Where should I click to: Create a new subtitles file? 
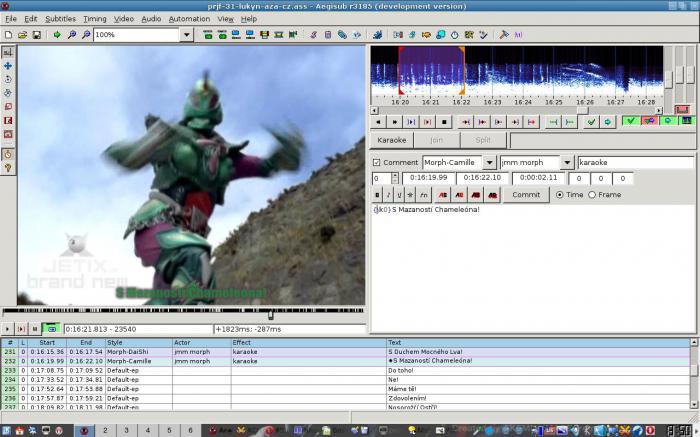8,35
